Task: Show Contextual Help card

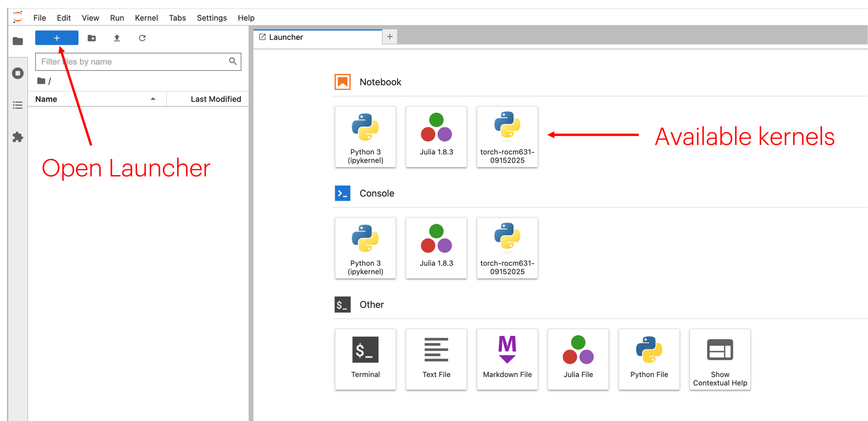Action: pos(720,359)
